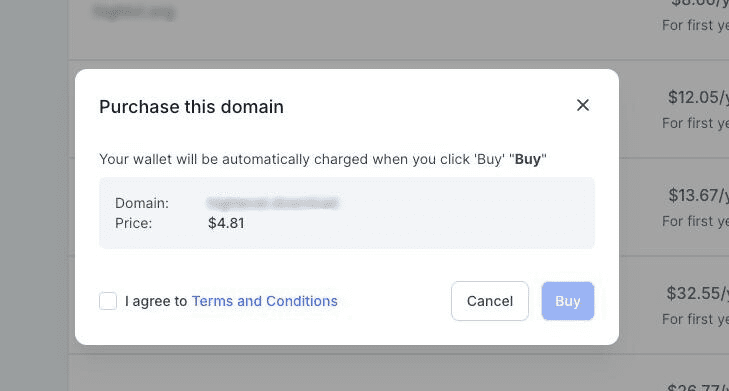729x391 pixels.
Task: Click the $4.81 price value
Action: [x=226, y=223]
